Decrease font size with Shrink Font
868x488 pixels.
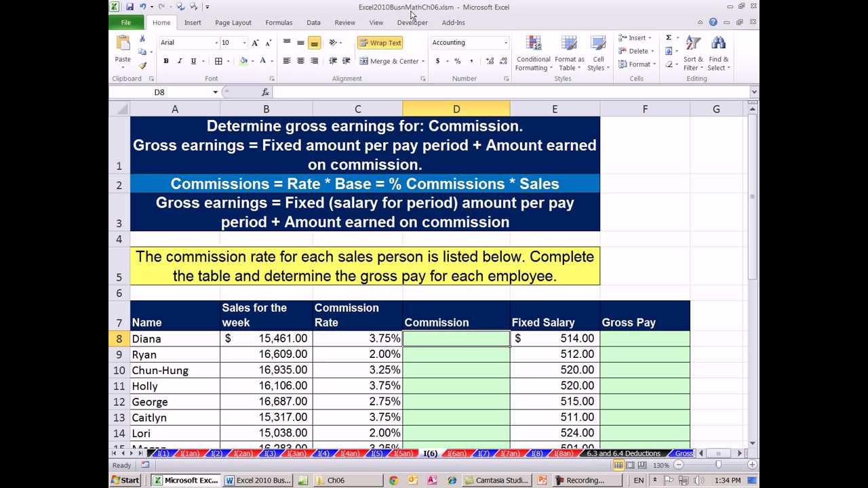pos(269,43)
